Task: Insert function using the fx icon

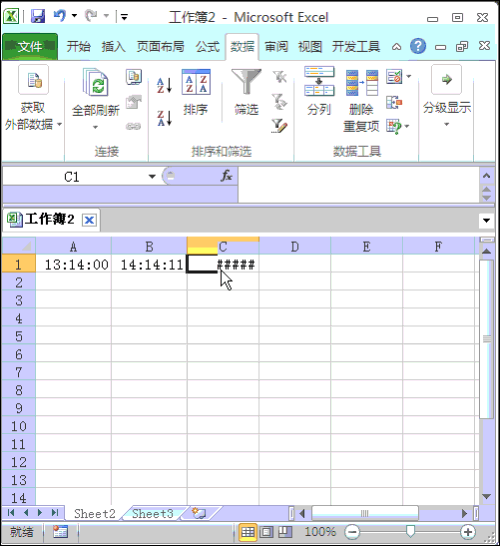Action: pyautogui.click(x=226, y=176)
